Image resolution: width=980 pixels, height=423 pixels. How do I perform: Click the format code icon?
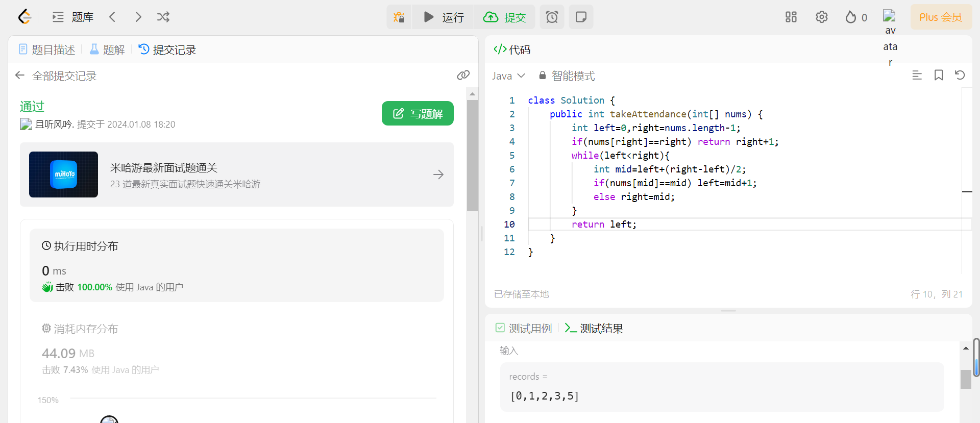(917, 76)
